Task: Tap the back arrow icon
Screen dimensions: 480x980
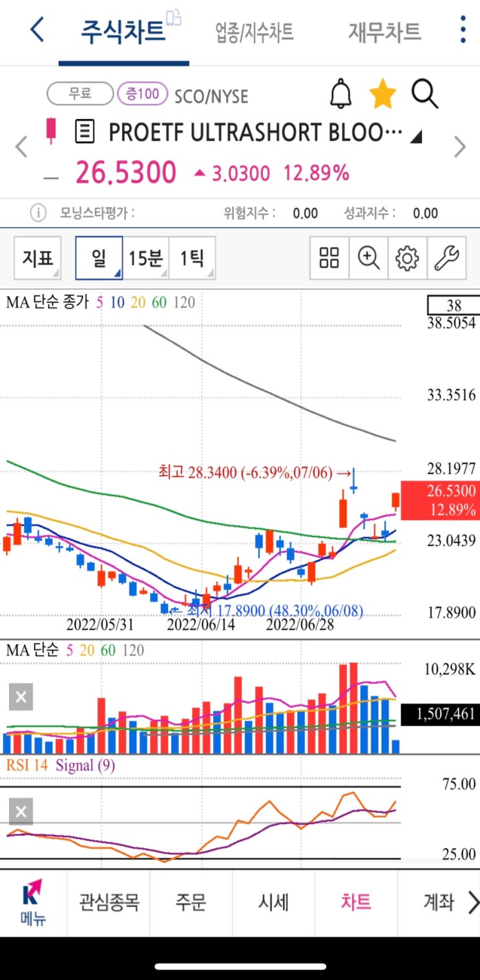Action: pyautogui.click(x=37, y=30)
